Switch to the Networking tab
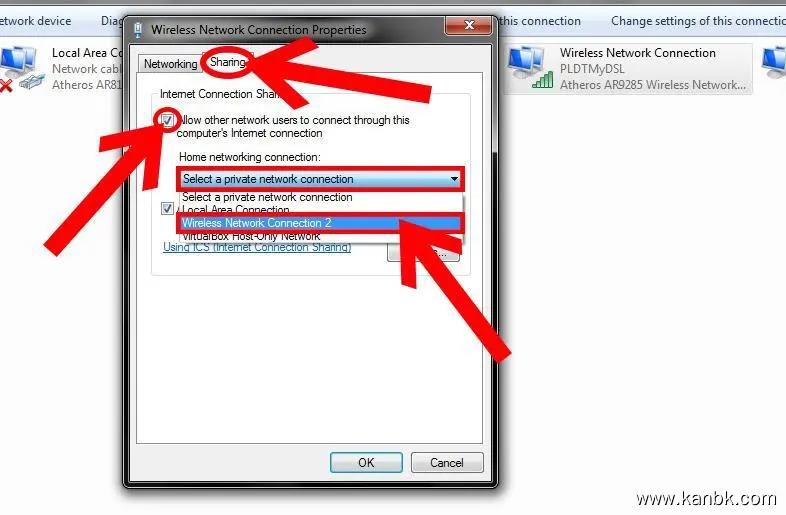Viewport: 786px width, 515px height. click(x=170, y=64)
